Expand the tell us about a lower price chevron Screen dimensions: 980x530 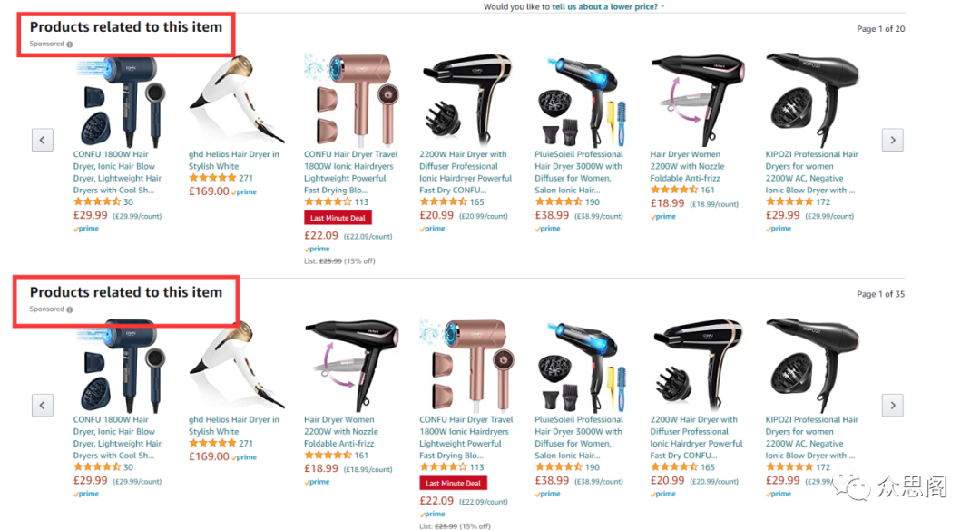662,6
